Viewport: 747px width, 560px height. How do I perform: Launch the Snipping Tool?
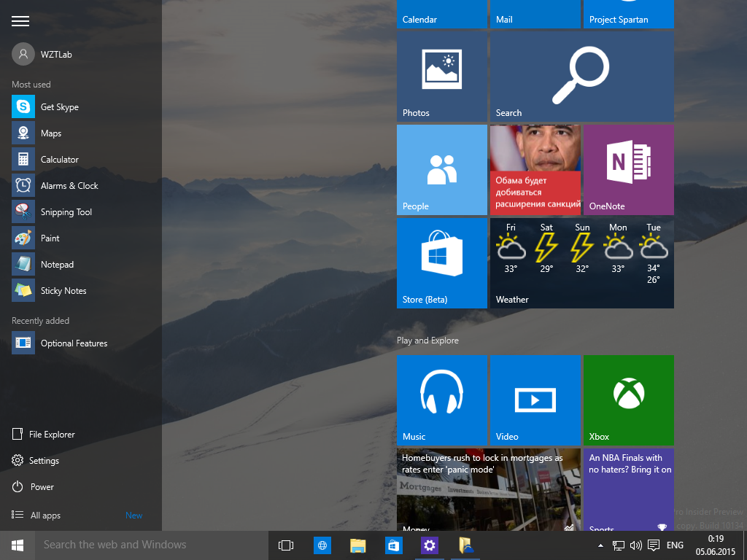[x=81, y=211]
